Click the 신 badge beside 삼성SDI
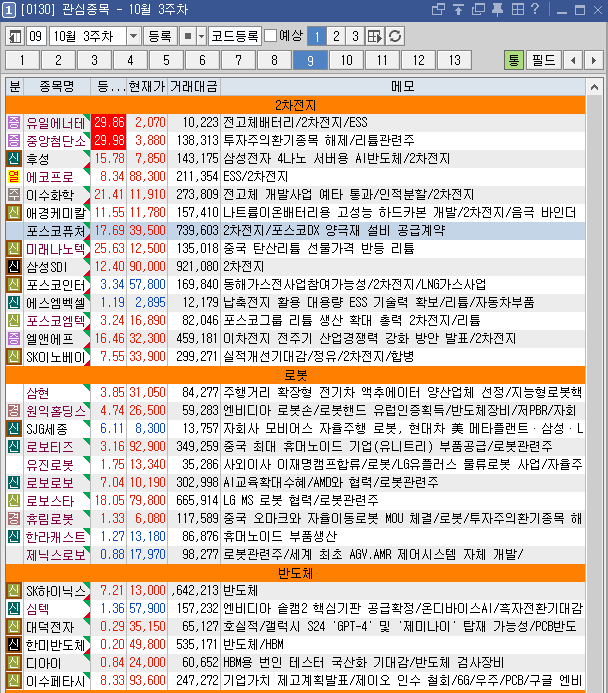Viewport: 608px width, 693px height. pyautogui.click(x=13, y=266)
